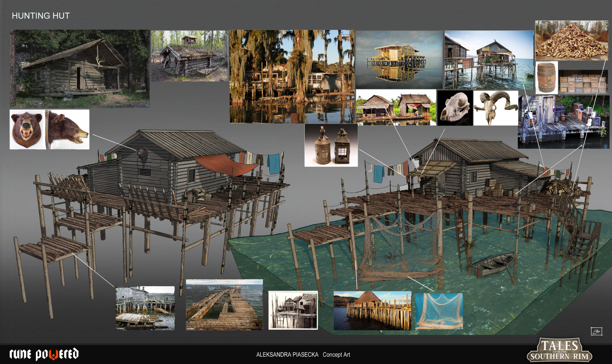Select the blue fishing net reference image
Viewport: 612px width, 364px height.
(439, 311)
